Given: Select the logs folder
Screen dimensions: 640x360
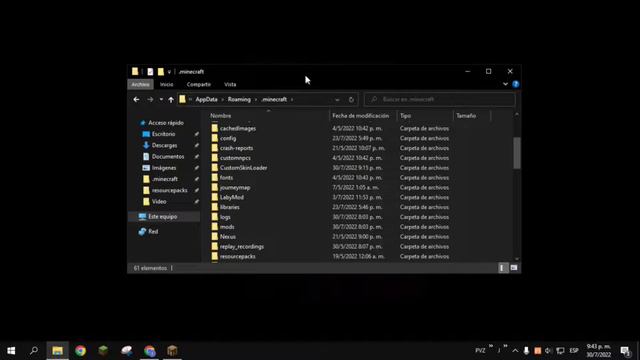Looking at the screenshot, I should click(x=225, y=217).
